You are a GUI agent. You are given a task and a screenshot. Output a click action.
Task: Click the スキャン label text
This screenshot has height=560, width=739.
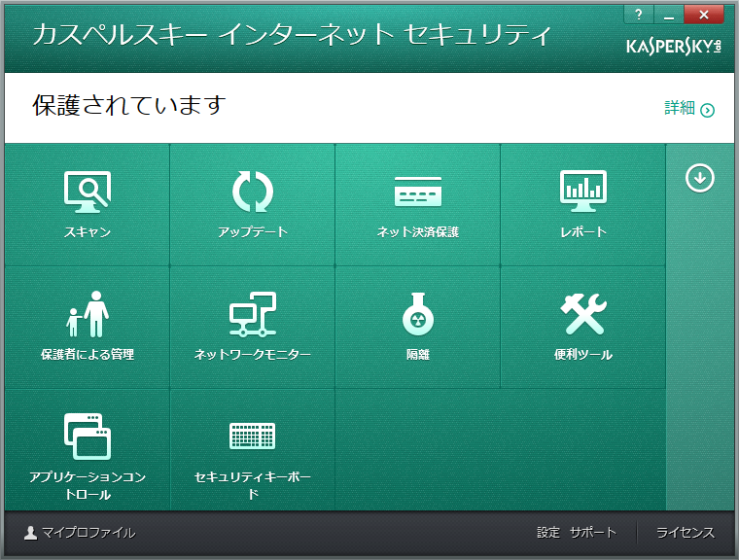(88, 232)
